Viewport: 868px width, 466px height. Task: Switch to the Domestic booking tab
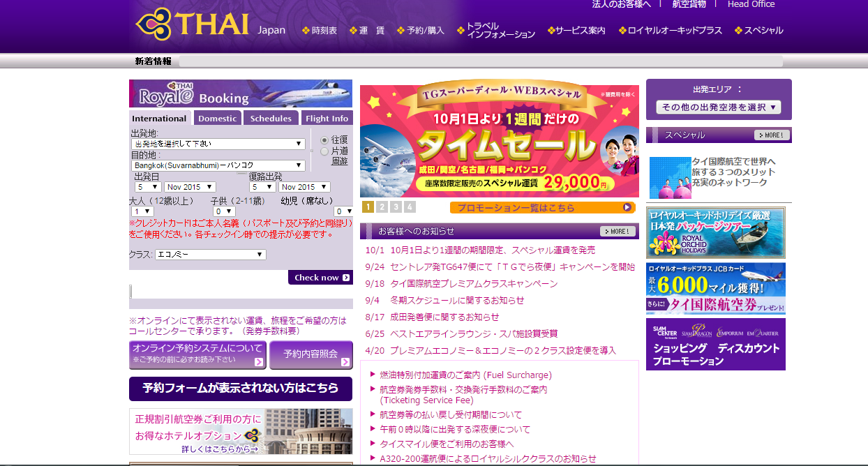[x=218, y=118]
